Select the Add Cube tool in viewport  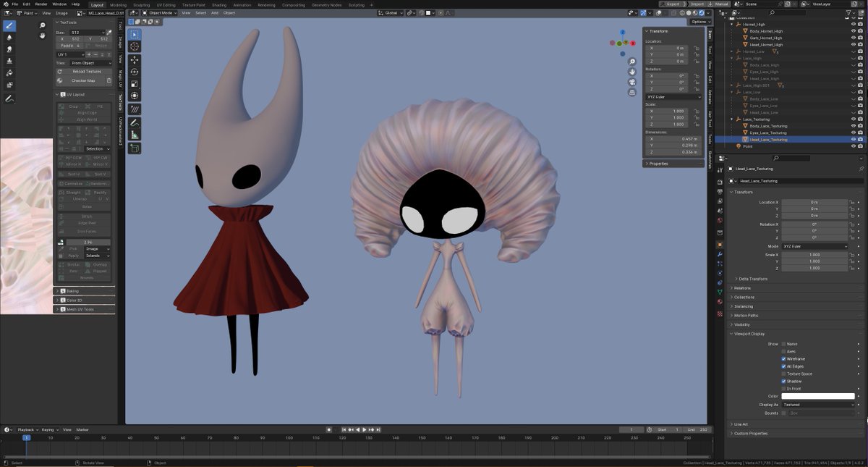pos(135,148)
